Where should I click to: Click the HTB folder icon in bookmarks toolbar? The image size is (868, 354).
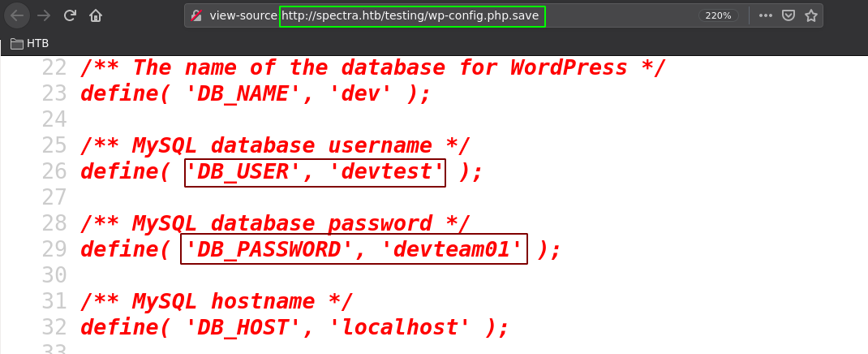click(x=17, y=44)
